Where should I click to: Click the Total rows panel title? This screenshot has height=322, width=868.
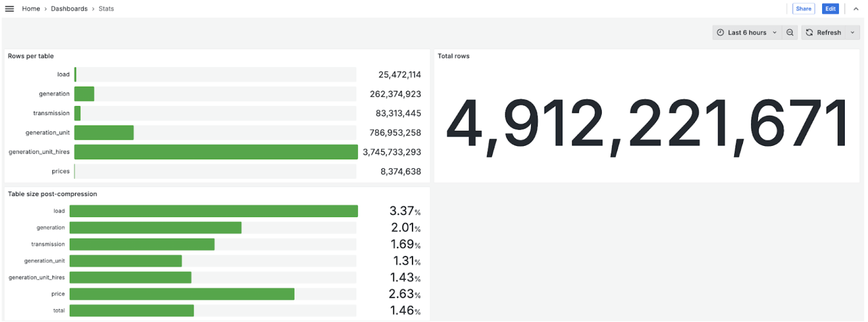coord(453,56)
